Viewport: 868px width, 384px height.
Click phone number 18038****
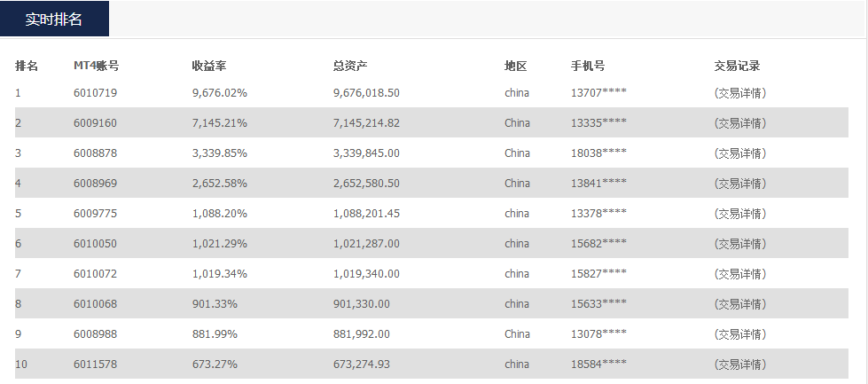598,153
